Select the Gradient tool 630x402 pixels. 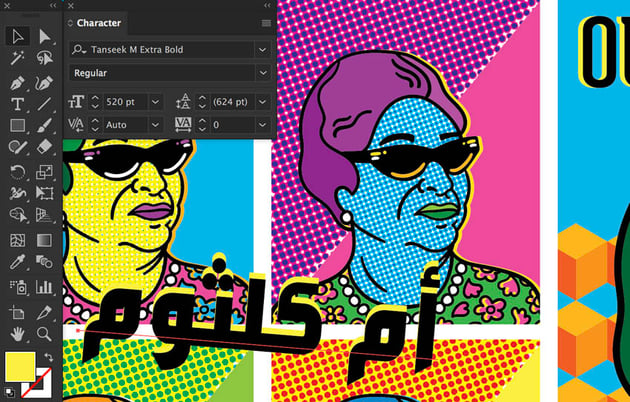click(x=44, y=240)
